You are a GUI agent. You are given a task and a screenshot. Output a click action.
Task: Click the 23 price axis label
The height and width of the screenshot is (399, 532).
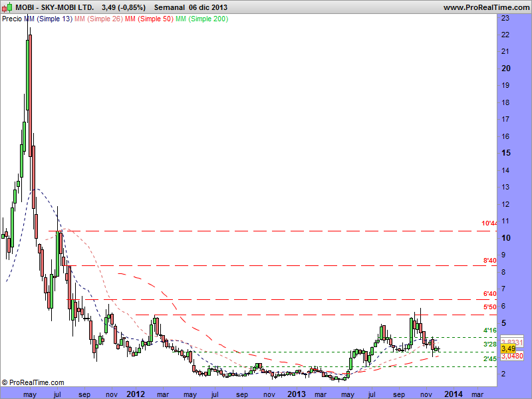pos(505,18)
